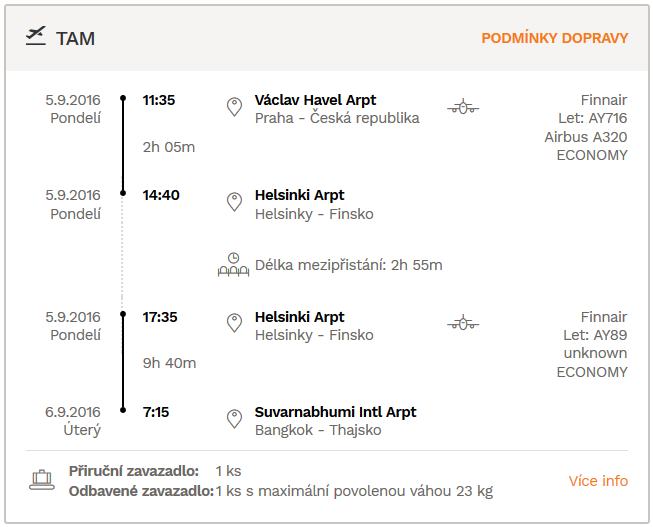Click location pin beside Helsinki Arpt departure 17:35

coord(234,323)
